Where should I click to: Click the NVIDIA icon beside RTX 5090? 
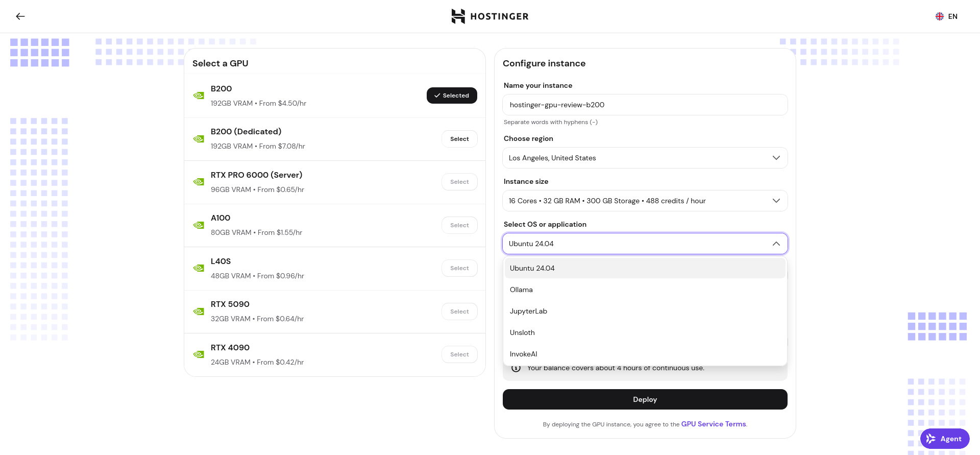coord(199,312)
